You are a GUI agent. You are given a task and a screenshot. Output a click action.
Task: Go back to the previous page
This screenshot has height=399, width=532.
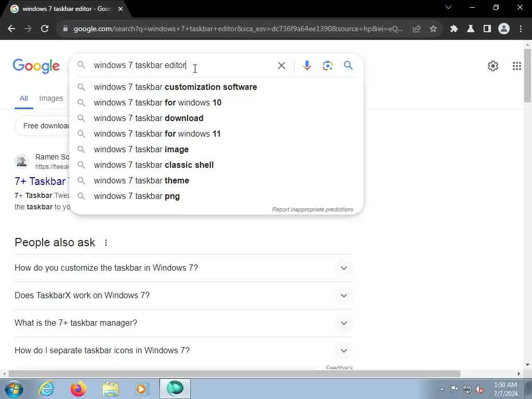(11, 29)
